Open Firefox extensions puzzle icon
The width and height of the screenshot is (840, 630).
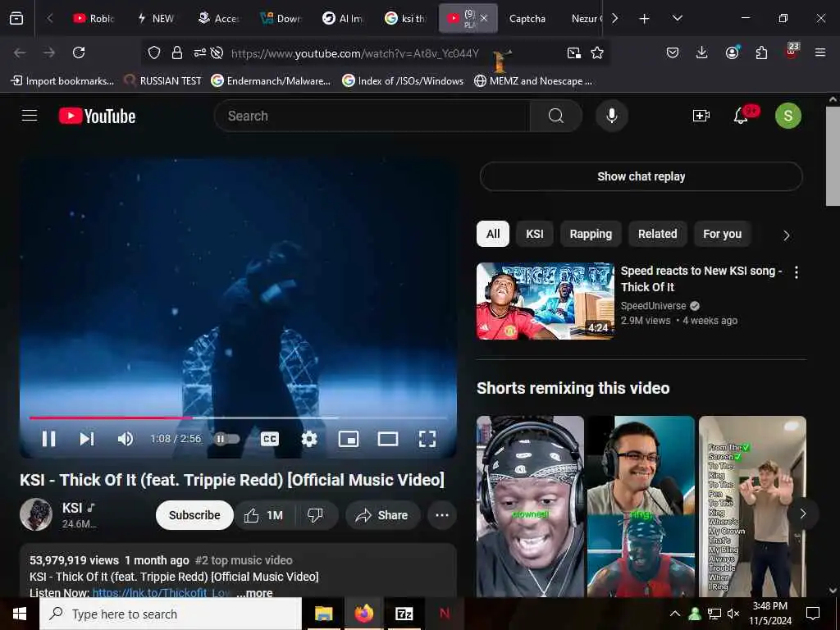(x=761, y=52)
